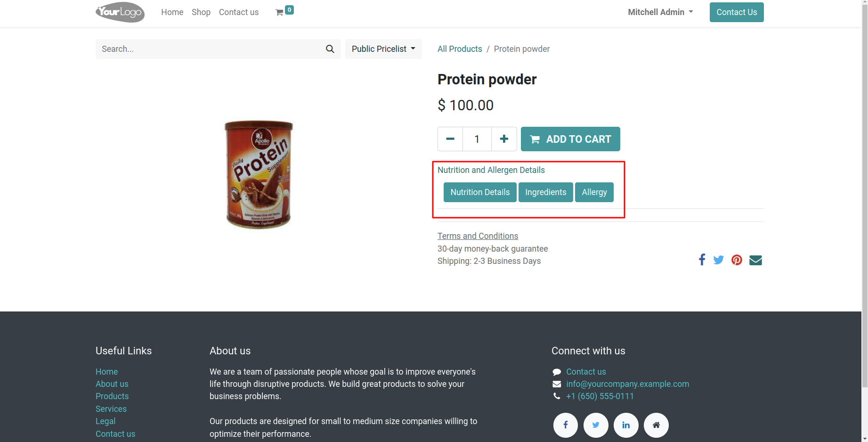
Task: Show the Nutrition Details tab
Action: point(480,192)
